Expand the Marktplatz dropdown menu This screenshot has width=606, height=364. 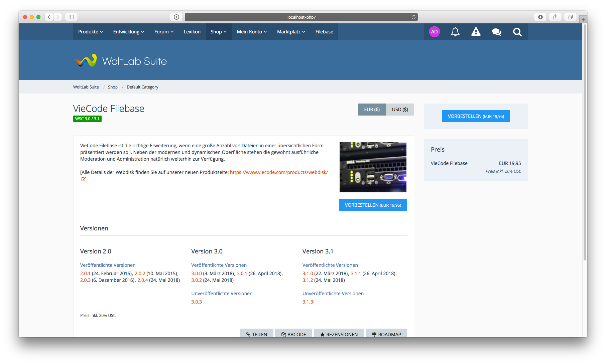(x=291, y=32)
